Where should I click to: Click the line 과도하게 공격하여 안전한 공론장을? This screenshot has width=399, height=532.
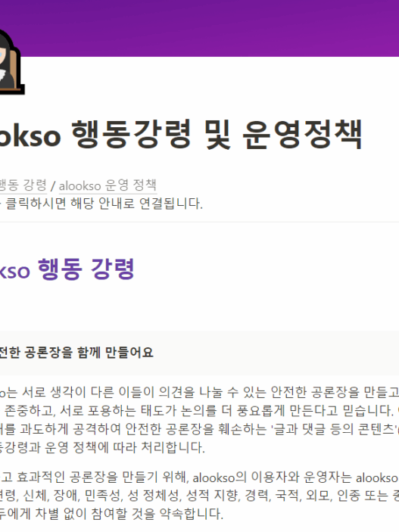[x=199, y=429]
